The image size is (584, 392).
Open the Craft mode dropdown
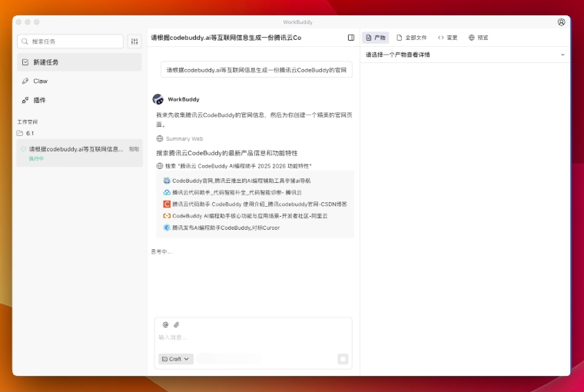pyautogui.click(x=176, y=359)
